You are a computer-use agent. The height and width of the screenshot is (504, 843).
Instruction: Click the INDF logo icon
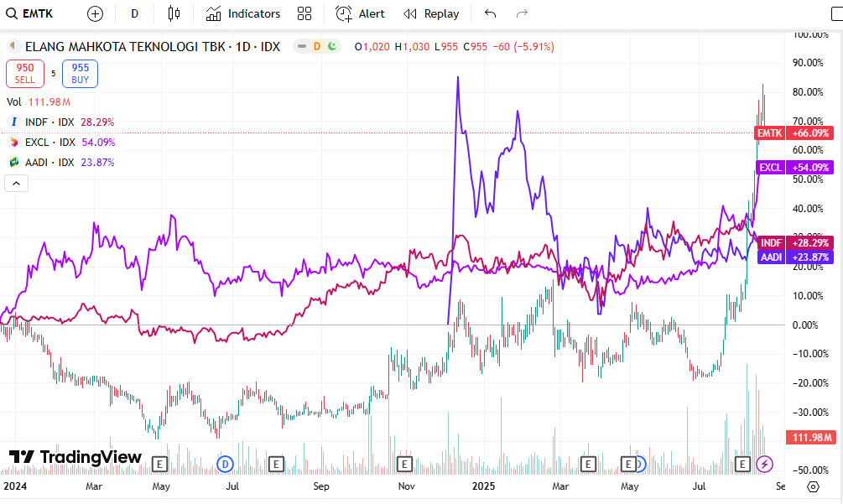pyautogui.click(x=14, y=122)
